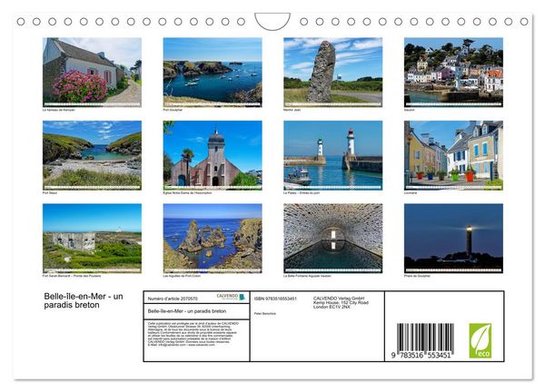This screenshot has height=392, width=545.
Task: Open the Notre-Dame church photo
Action: pyautogui.click(x=213, y=155)
